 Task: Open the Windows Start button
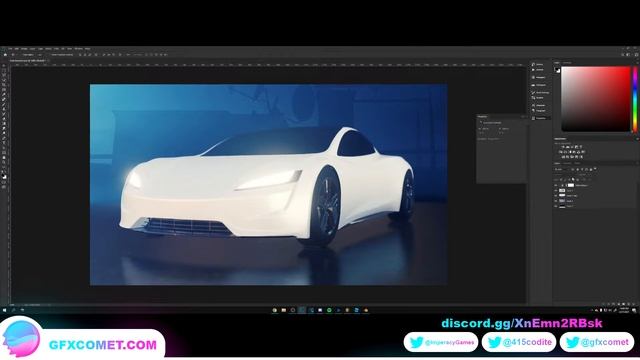click(4, 310)
